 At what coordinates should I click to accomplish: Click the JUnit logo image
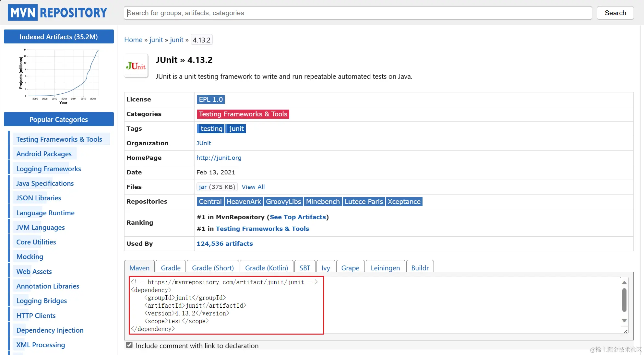click(x=136, y=66)
